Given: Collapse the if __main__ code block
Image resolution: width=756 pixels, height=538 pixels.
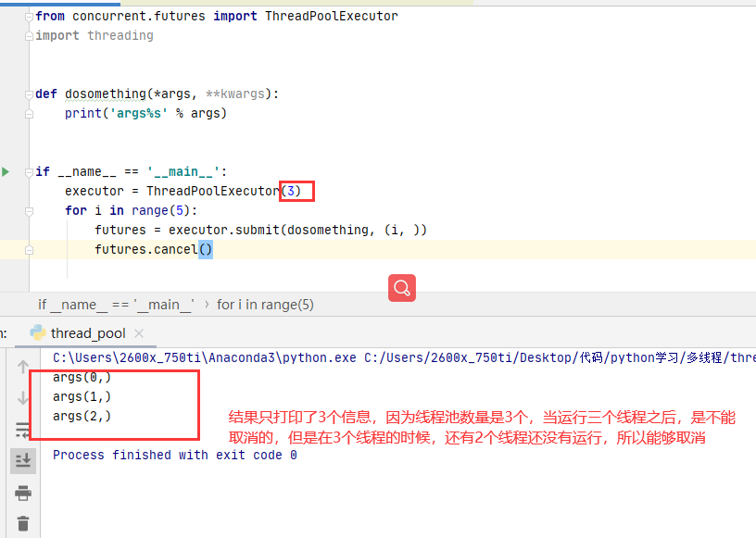Looking at the screenshot, I should tap(29, 171).
